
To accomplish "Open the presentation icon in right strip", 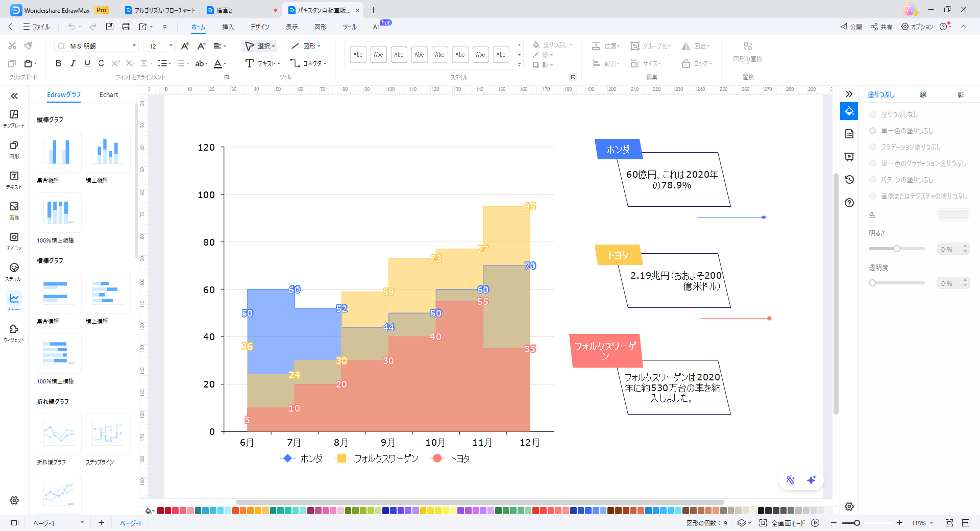I will 849,157.
